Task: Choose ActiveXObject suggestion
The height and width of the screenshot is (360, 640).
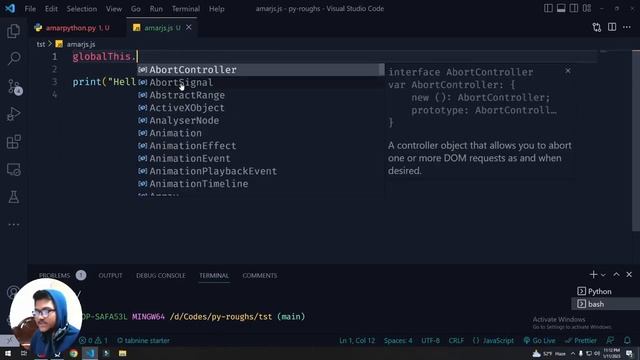Action: click(260, 108)
